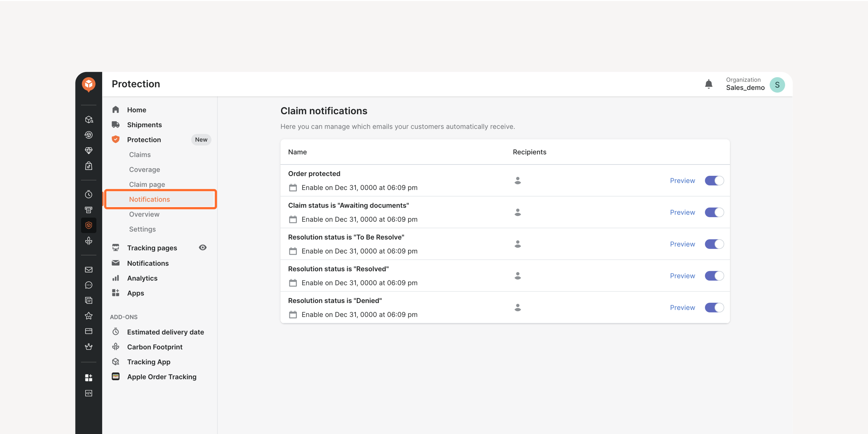The width and height of the screenshot is (868, 434).
Task: Open Carbon Footprint add-on
Action: (x=155, y=347)
